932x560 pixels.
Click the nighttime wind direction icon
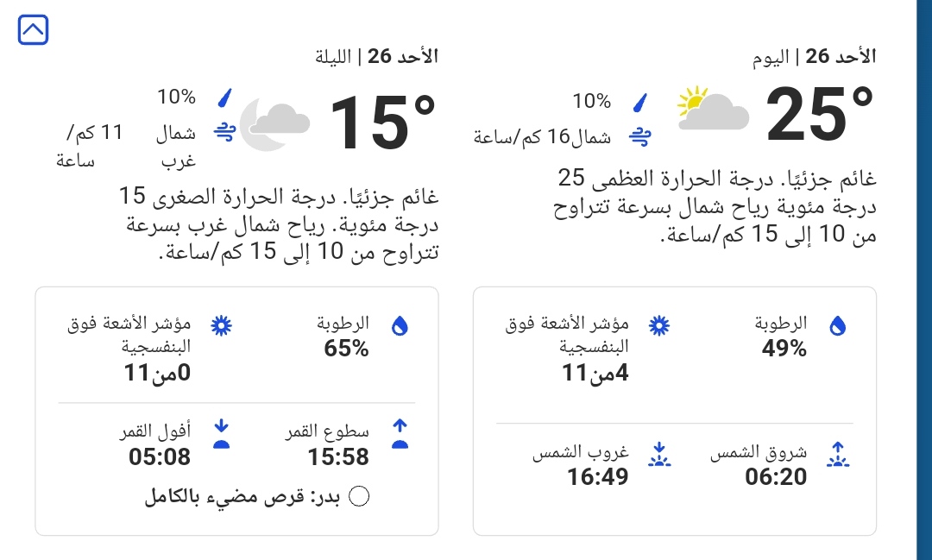click(x=224, y=133)
